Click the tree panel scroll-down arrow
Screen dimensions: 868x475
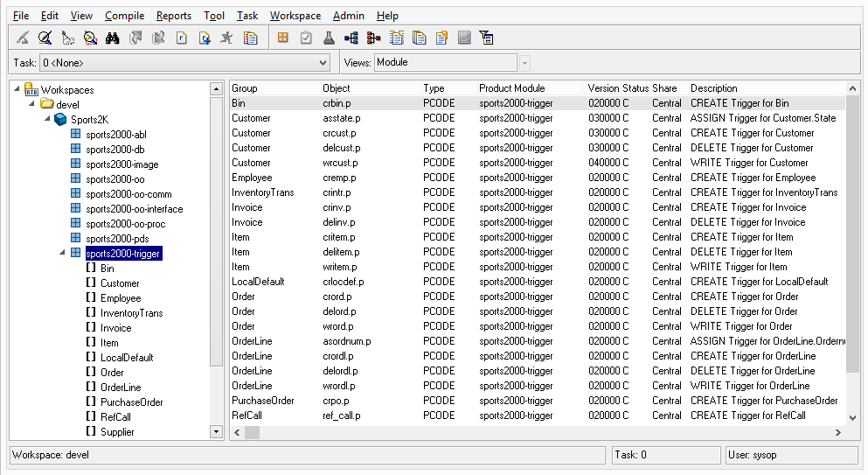tap(217, 432)
